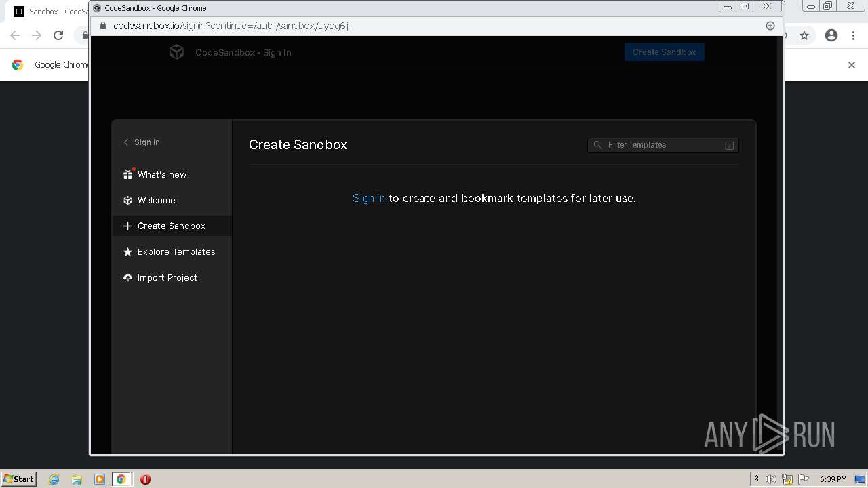Click the Start button
This screenshot has width=868, height=488.
point(18,479)
